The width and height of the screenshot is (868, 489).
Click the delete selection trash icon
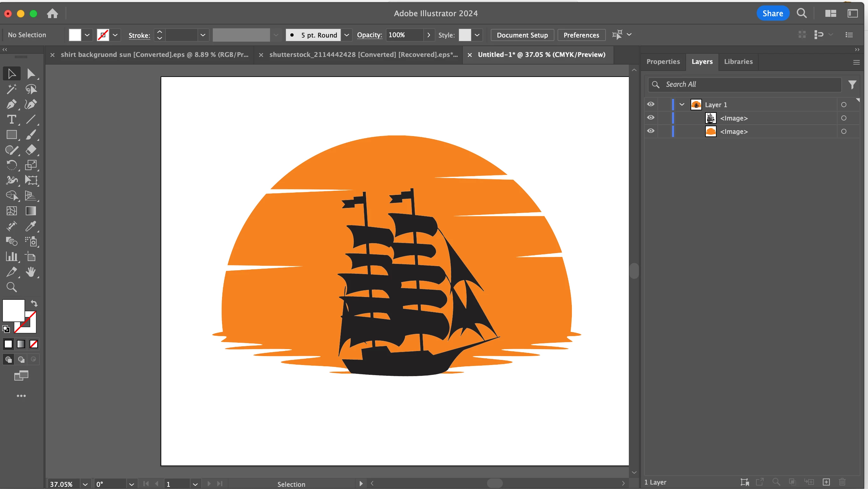tap(842, 482)
